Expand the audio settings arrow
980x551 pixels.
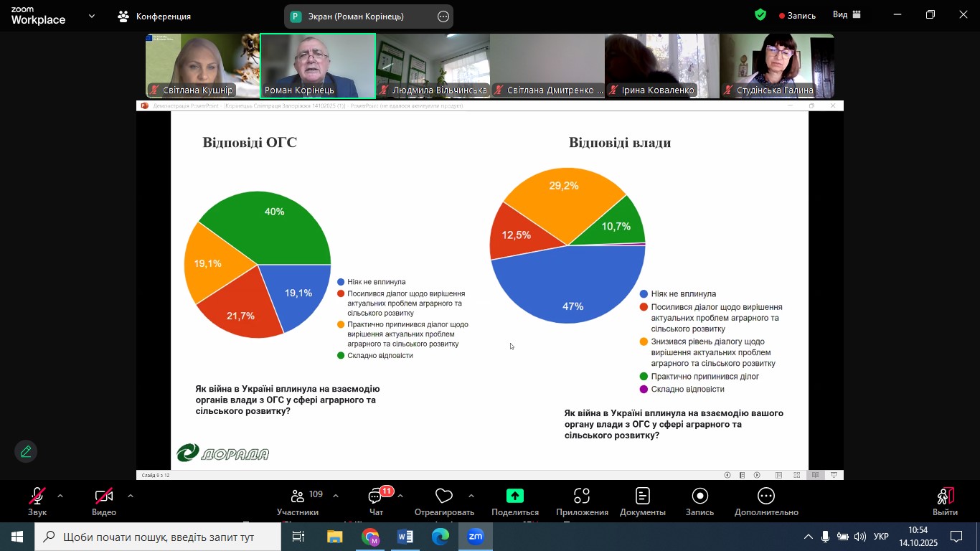point(60,496)
